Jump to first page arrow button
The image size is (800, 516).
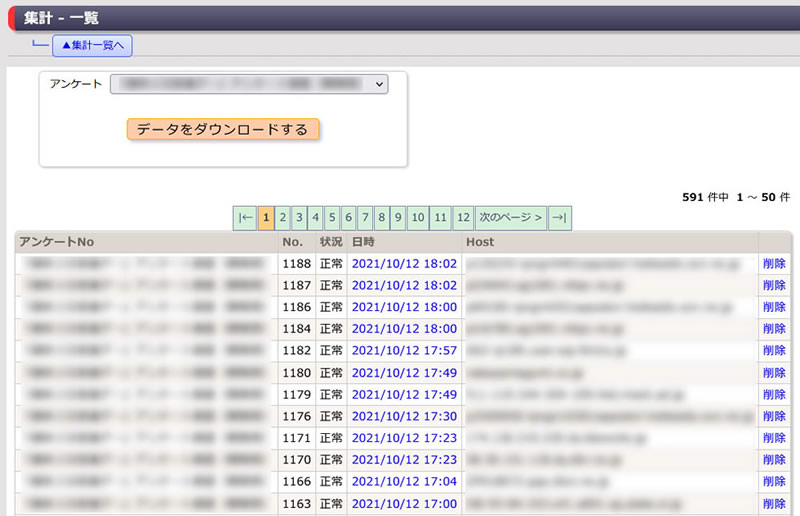[x=245, y=218]
